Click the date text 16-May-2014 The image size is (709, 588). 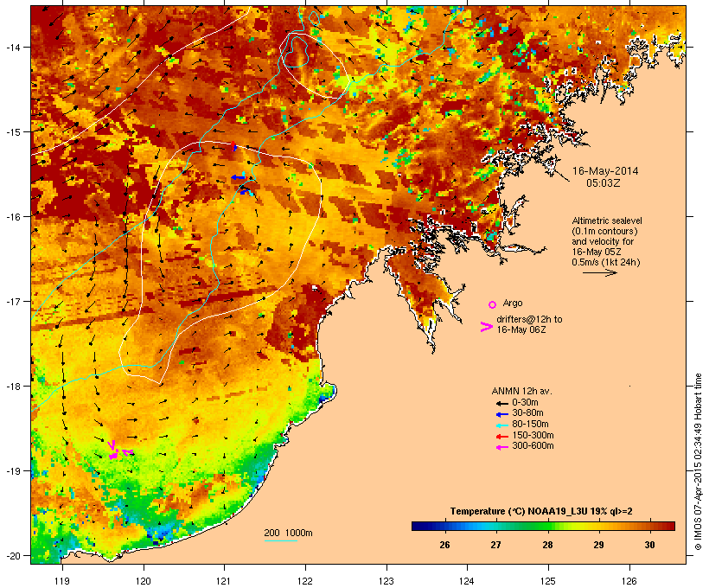(605, 171)
